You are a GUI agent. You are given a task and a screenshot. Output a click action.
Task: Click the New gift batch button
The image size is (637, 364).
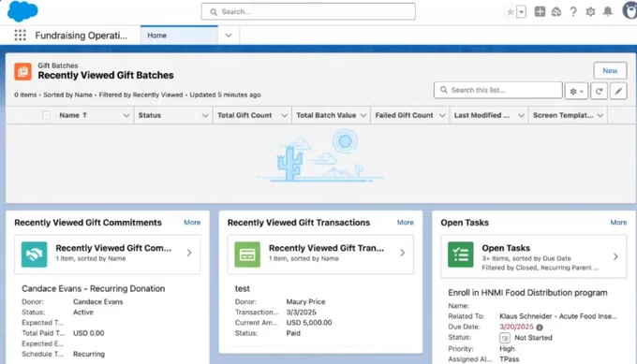[x=610, y=70]
